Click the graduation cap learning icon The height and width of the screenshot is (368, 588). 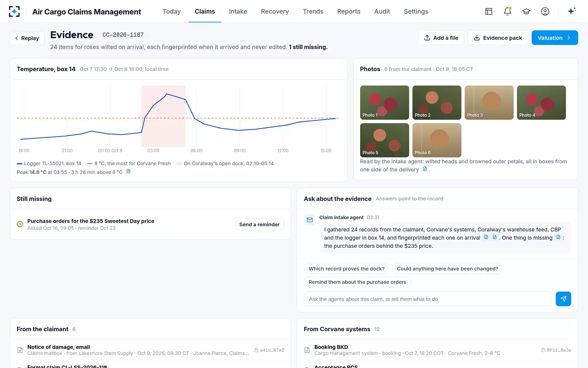[526, 11]
